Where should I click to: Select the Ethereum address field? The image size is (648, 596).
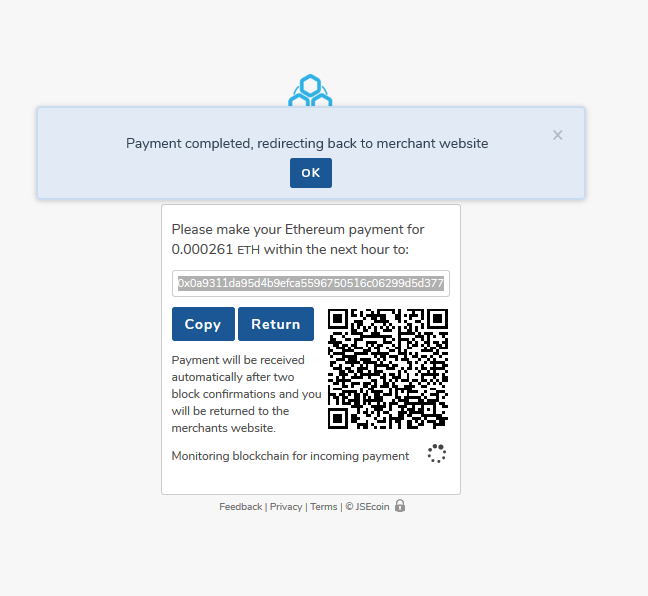coord(311,284)
